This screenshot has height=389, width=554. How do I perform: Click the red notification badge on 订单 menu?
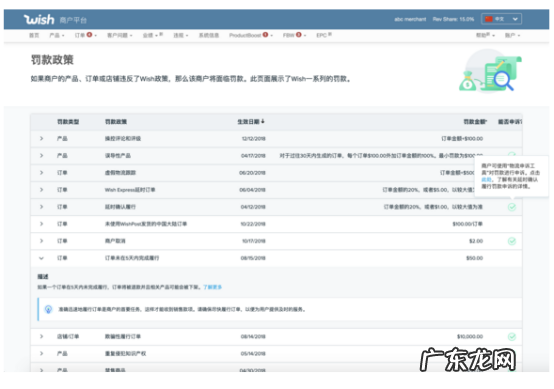(89, 35)
